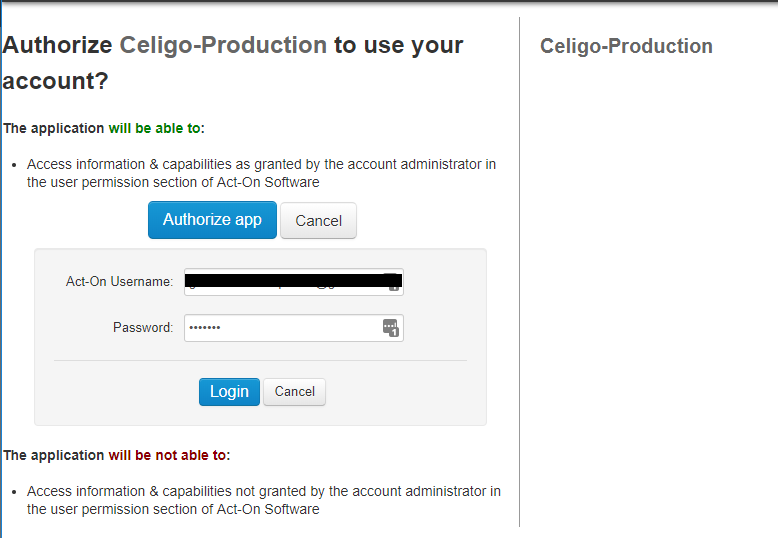Open password manager icon in Password field
Screen dimensions: 778x538
click(x=391, y=328)
